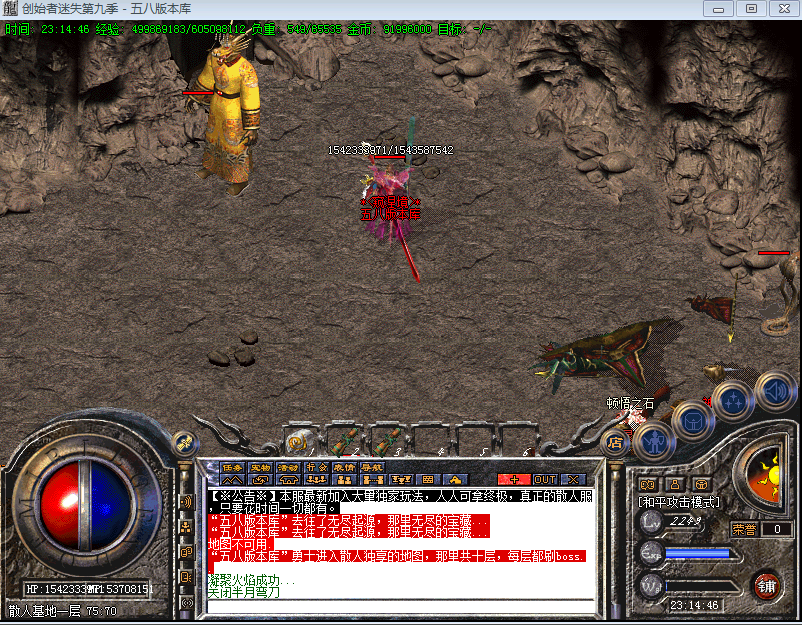Image resolution: width=802 pixels, height=625 pixels.
Task: Click the Wgt weight bar
Action: pyautogui.click(x=701, y=587)
